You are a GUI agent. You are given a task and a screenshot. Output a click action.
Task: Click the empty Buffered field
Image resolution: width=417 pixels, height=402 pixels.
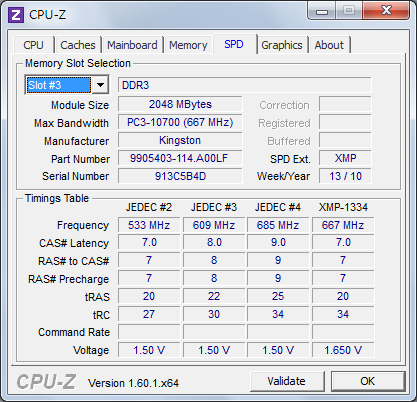[x=345, y=140]
